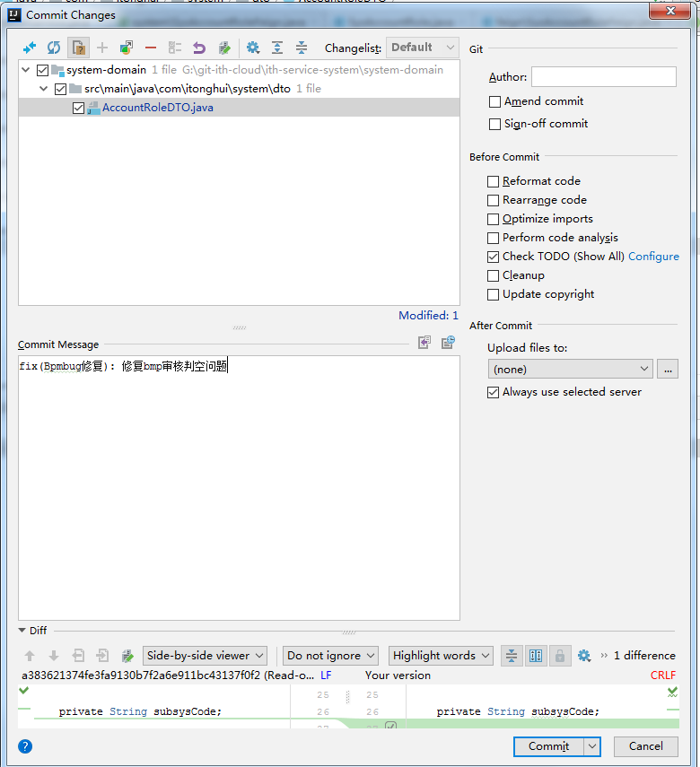Click the Refresh changes icon
The image size is (700, 767).
click(54, 48)
